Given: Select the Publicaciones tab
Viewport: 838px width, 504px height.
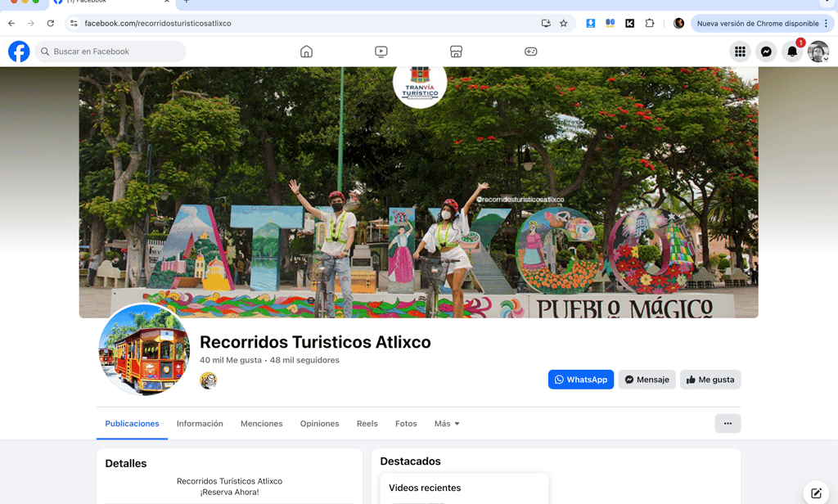Looking at the screenshot, I should [132, 423].
